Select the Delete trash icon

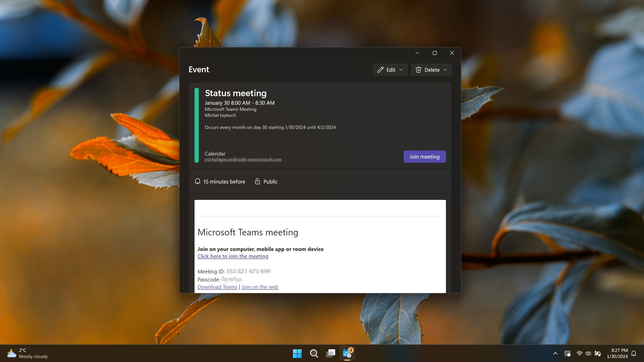pos(418,70)
